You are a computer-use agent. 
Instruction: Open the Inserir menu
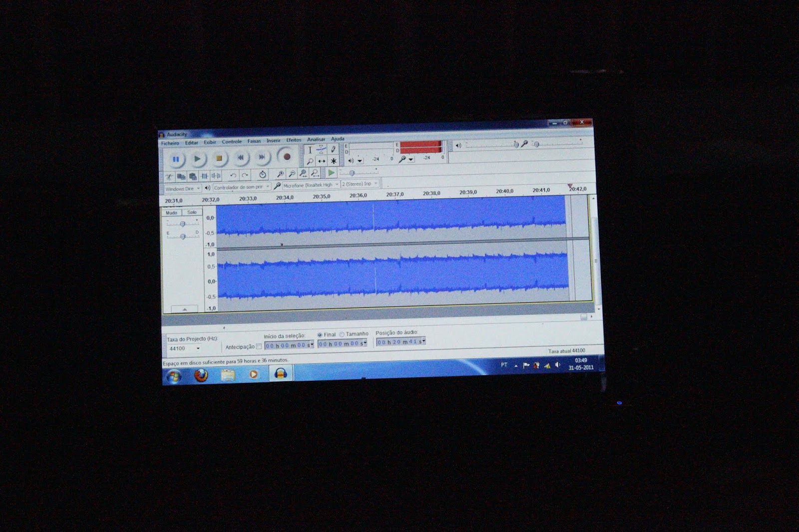point(273,141)
